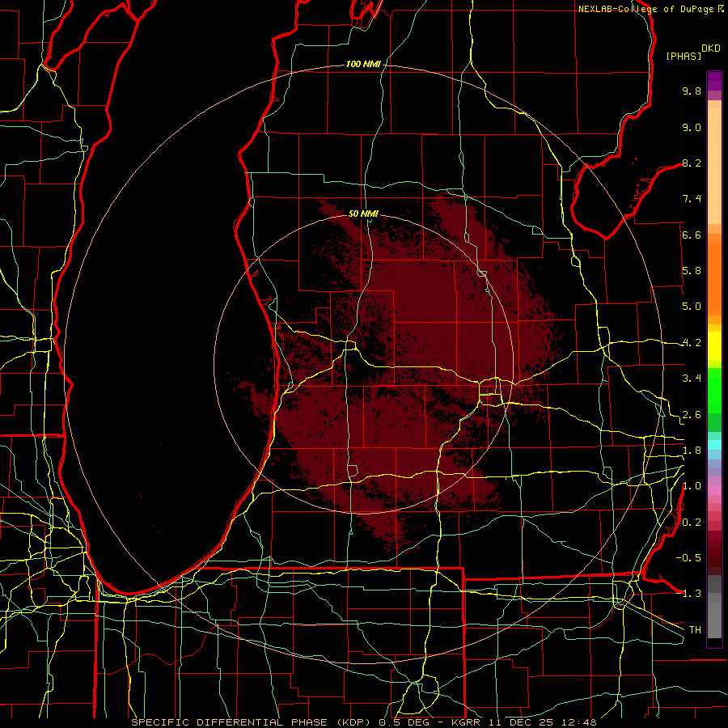This screenshot has width=728, height=728.
Task: Pick the bright green color bar segment
Action: (714, 390)
